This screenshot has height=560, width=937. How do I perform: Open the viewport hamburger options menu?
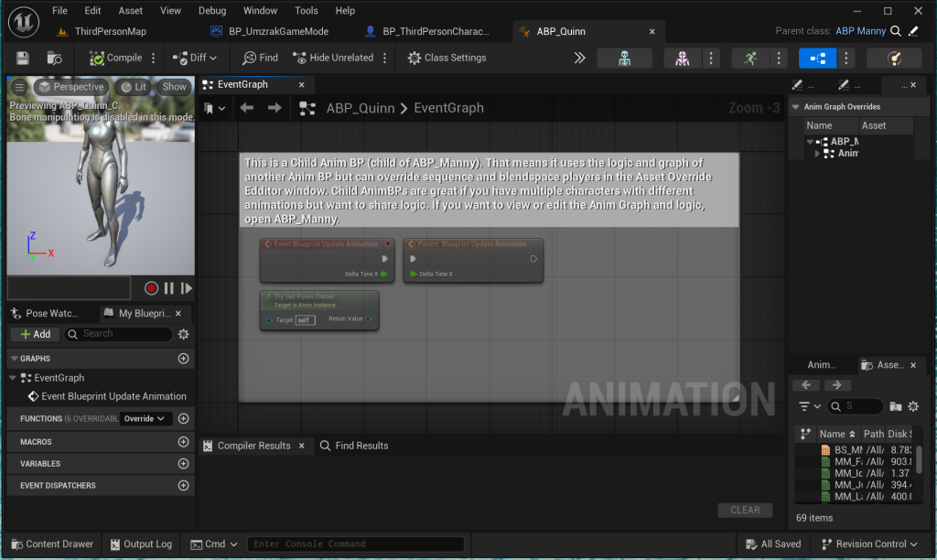click(19, 87)
